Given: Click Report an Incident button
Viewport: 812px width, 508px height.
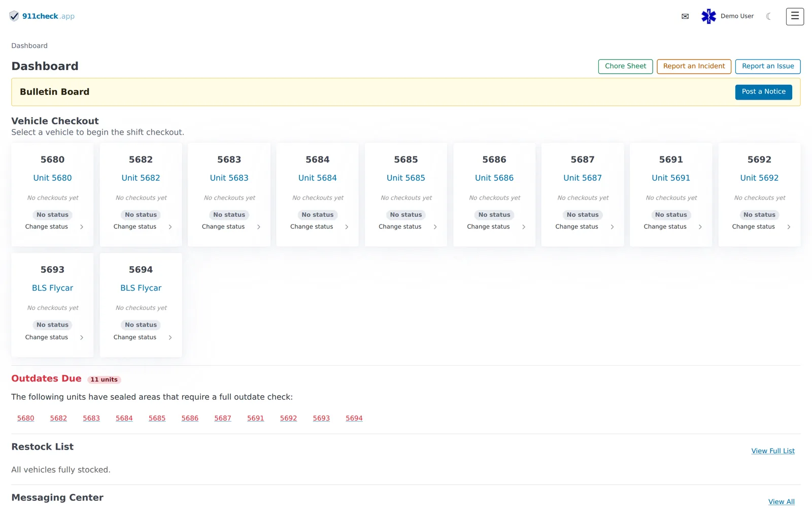Looking at the screenshot, I should point(694,66).
